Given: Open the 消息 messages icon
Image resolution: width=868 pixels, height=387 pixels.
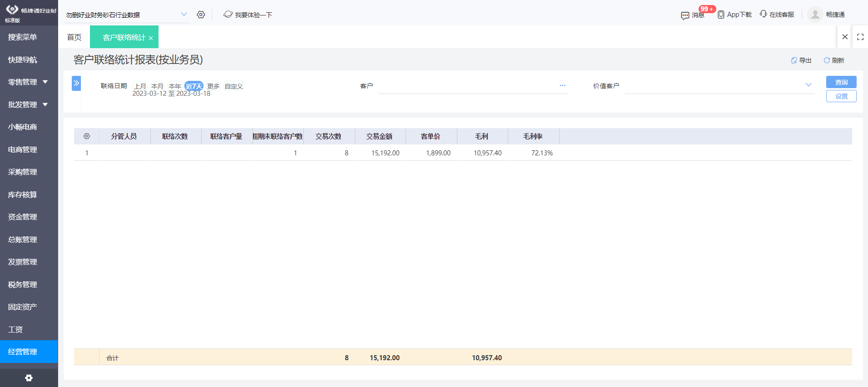Looking at the screenshot, I should tap(685, 15).
